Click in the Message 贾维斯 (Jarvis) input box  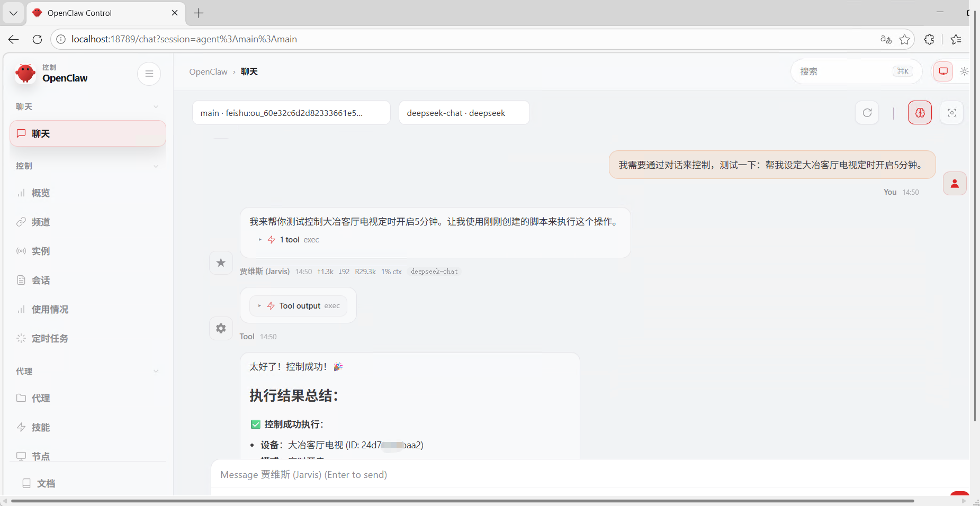pos(589,475)
